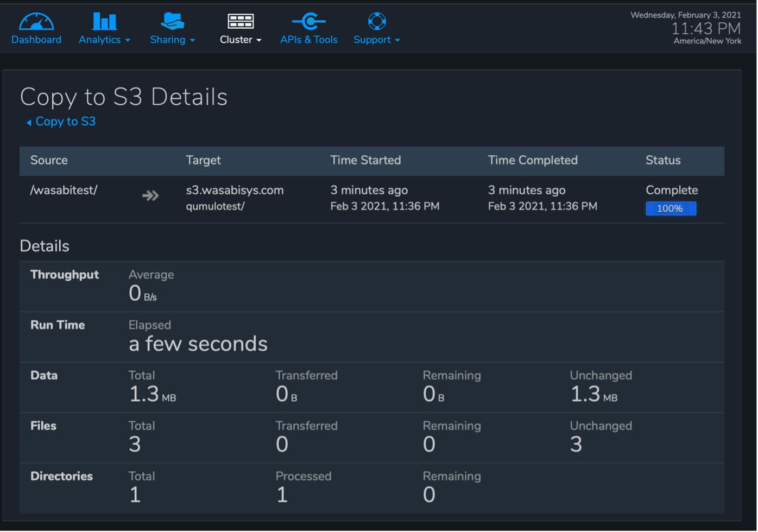Click the Data Total 1.3 MB value
The width and height of the screenshot is (758, 532).
coord(152,394)
